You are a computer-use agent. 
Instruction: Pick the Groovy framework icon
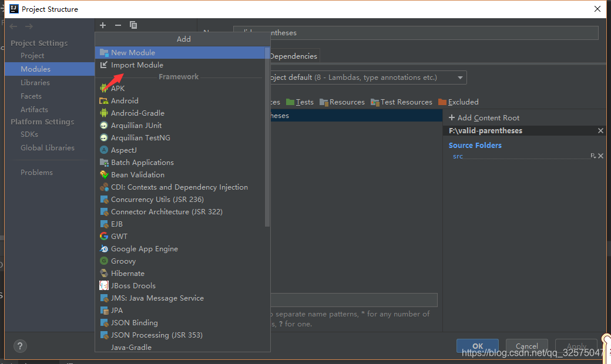(103, 261)
